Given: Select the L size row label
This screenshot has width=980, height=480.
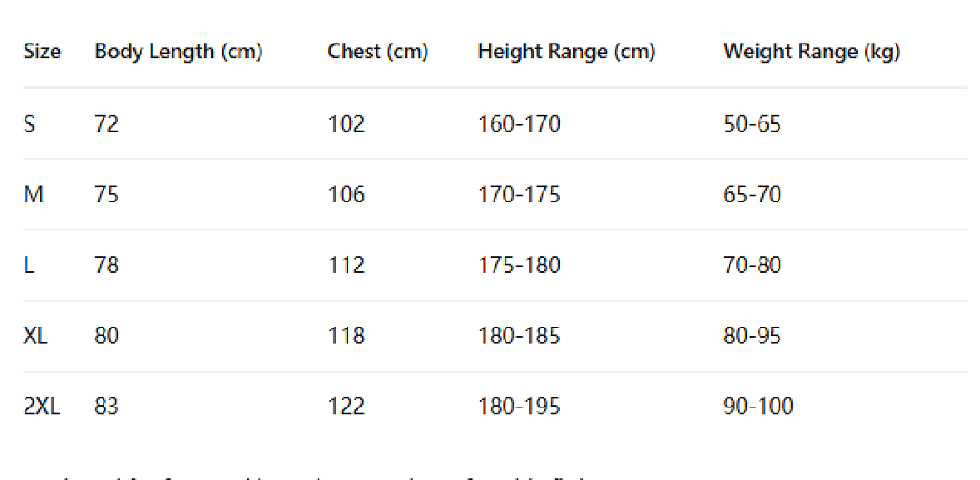Looking at the screenshot, I should (28, 266).
